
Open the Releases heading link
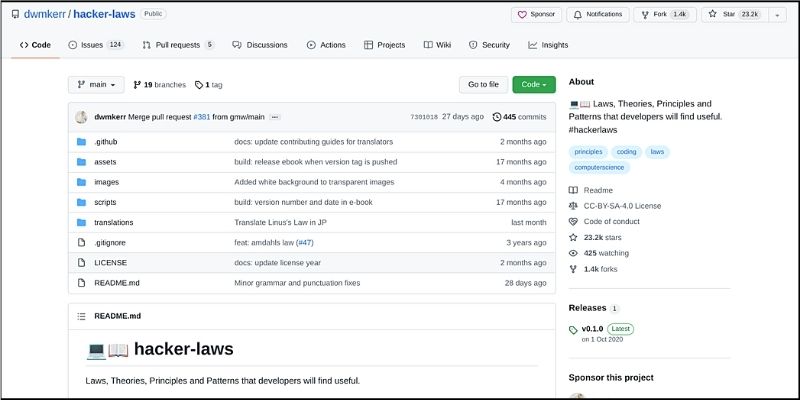(593, 308)
